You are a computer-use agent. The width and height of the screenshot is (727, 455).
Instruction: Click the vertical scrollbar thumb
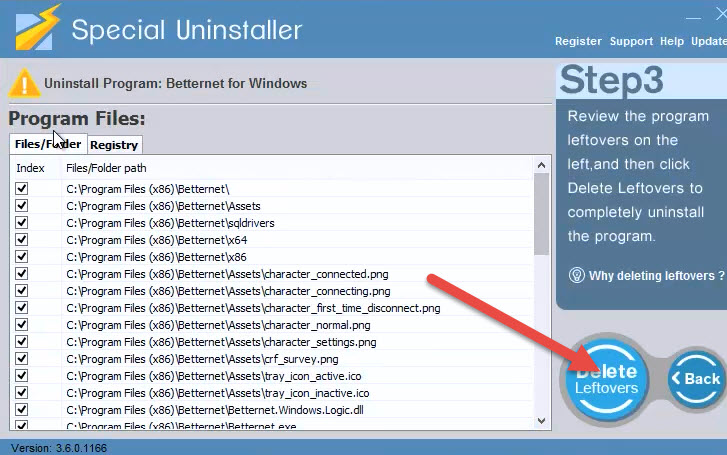click(541, 214)
